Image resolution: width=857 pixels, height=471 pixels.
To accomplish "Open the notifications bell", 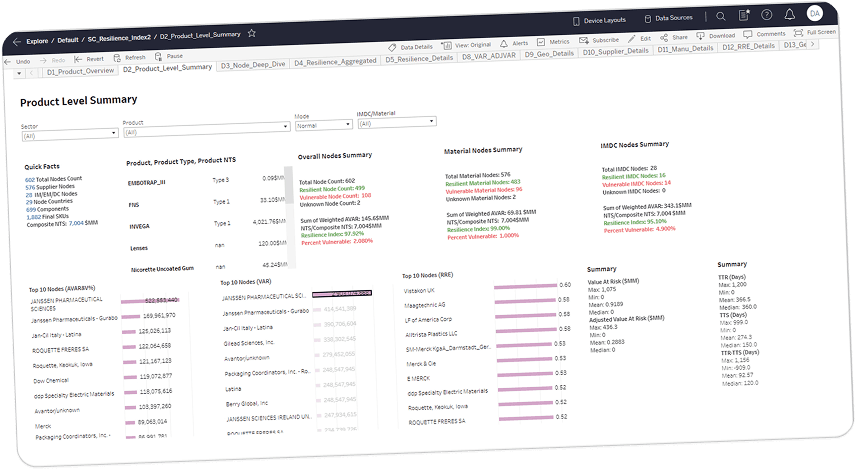I will 790,14.
